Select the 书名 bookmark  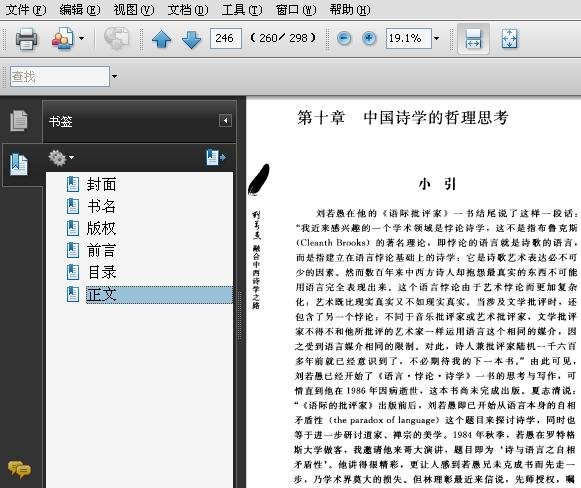tap(102, 206)
